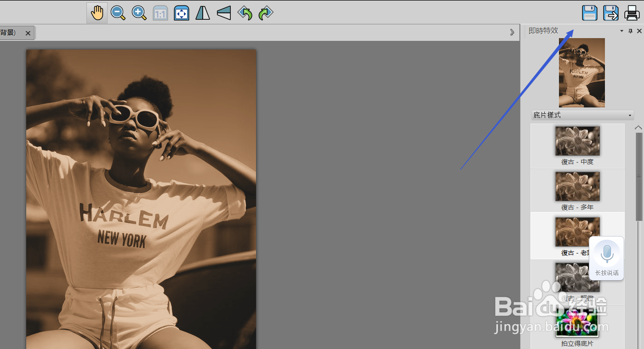The width and height of the screenshot is (644, 349).
Task: Flip image vertically
Action: click(x=224, y=13)
